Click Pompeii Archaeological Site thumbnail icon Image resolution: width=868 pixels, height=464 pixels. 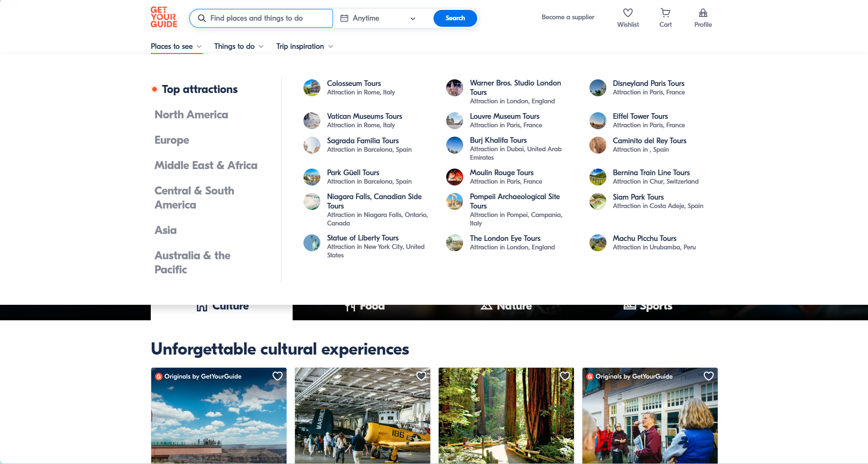point(455,201)
